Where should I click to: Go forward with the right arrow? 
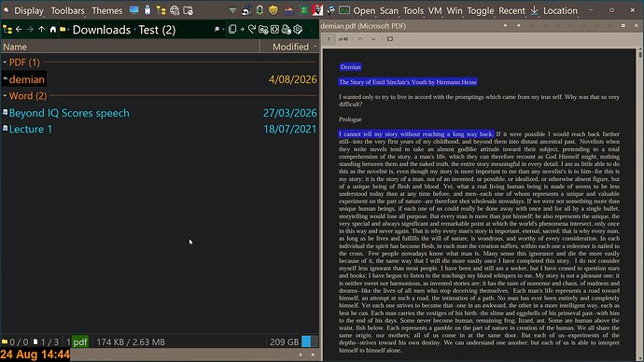tap(30, 30)
